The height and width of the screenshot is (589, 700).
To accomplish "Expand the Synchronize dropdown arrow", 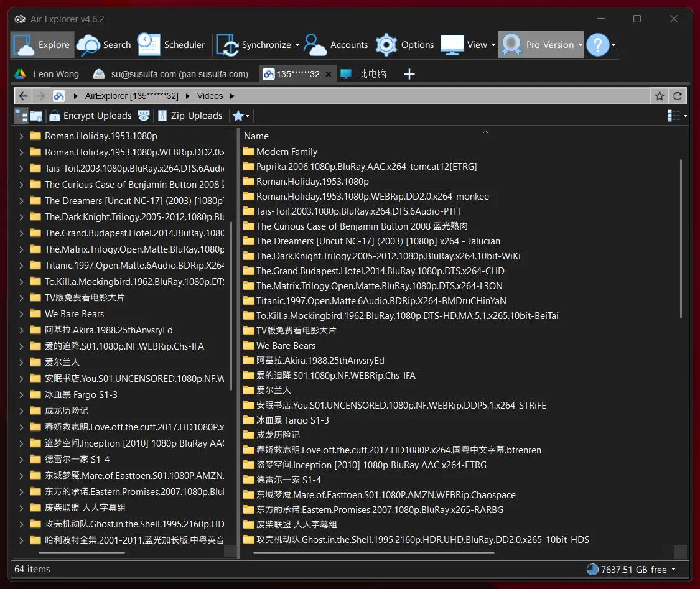I will (x=297, y=45).
